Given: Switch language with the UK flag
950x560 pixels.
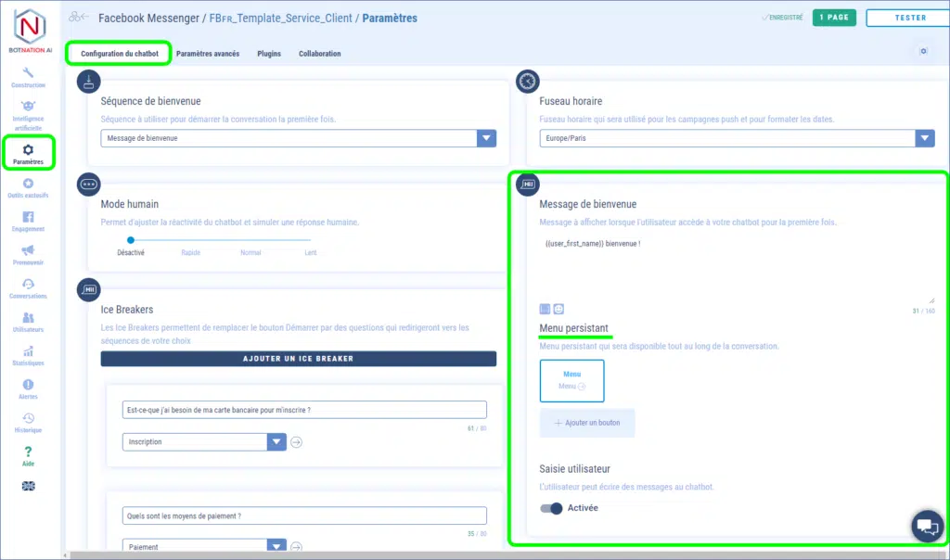Looking at the screenshot, I should tap(28, 486).
